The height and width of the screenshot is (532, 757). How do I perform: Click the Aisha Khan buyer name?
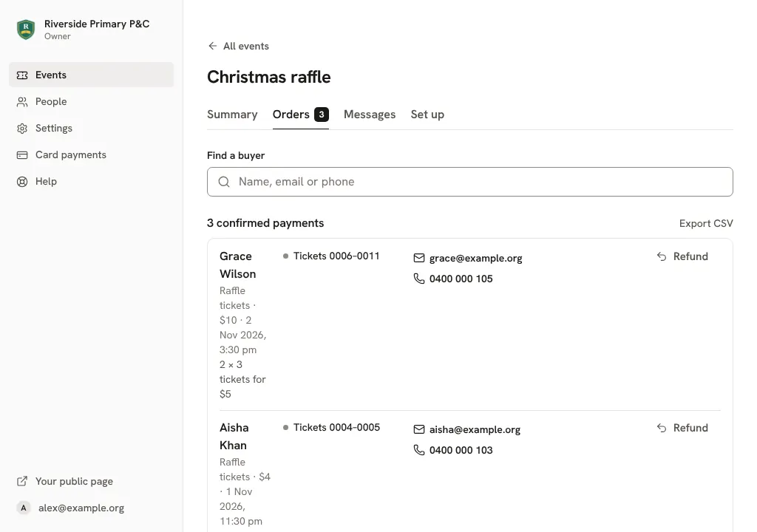[x=234, y=437]
